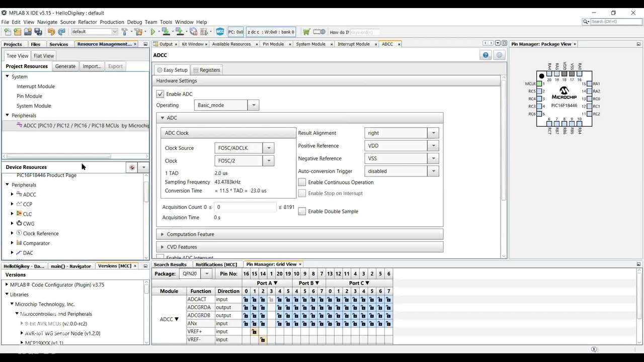Click Make and Program Device icon
644x362 pixels.
click(x=166, y=32)
